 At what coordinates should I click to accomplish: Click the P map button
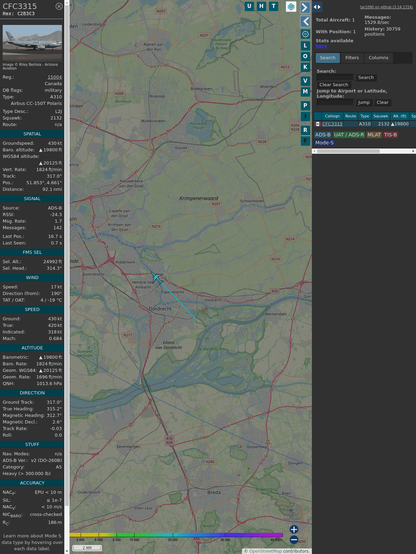pos(305,105)
